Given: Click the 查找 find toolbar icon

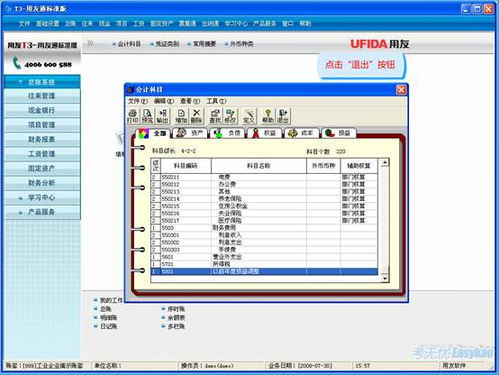Looking at the screenshot, I should [215, 116].
